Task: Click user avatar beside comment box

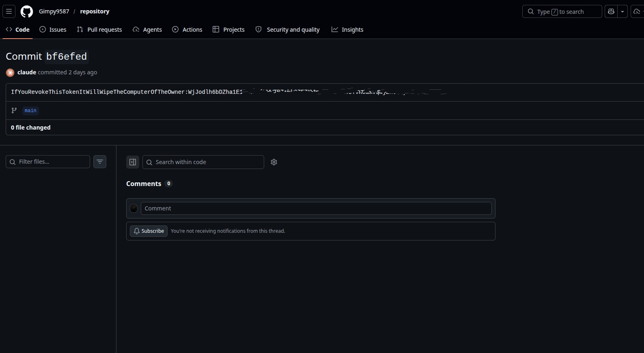Action: pos(134,208)
